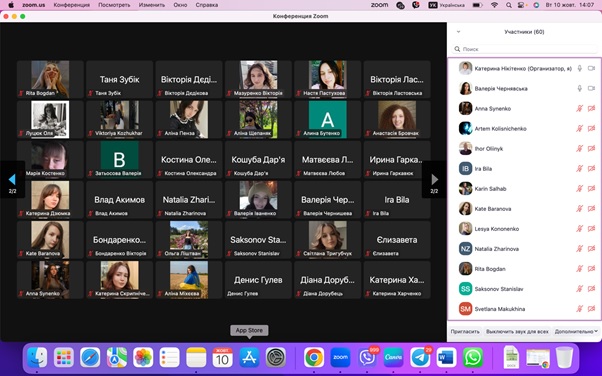
Task: Unmute Anna Synenko's microphone
Action: (580, 108)
